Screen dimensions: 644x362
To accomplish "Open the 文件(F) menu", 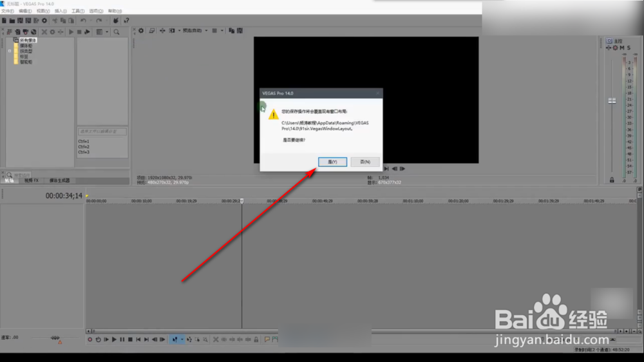I will 7,11.
